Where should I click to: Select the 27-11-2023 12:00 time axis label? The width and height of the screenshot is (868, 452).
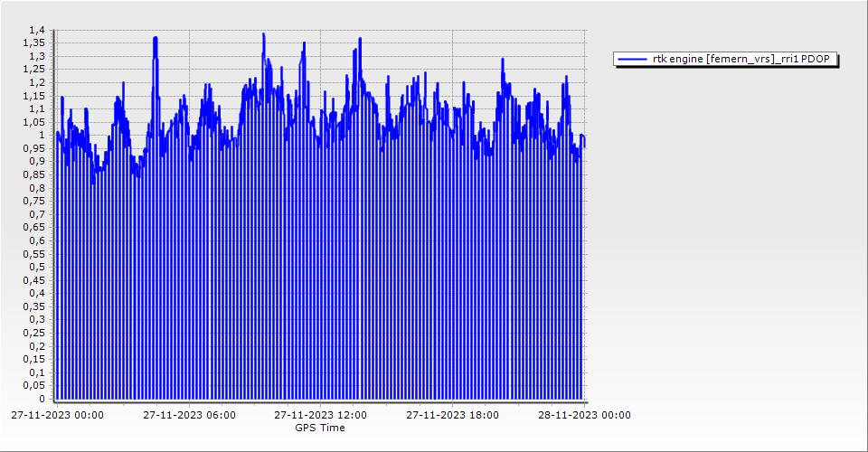(321, 415)
